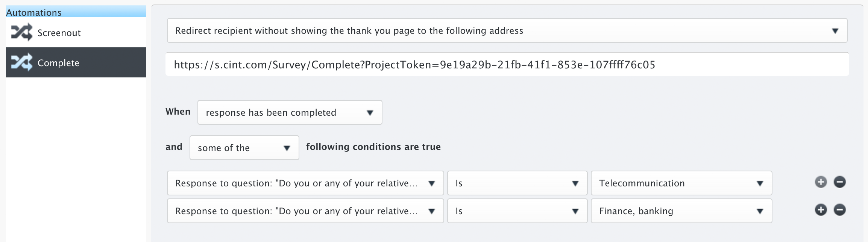Click the shuffle icon beside Complete
This screenshot has height=242, width=868.
click(21, 62)
